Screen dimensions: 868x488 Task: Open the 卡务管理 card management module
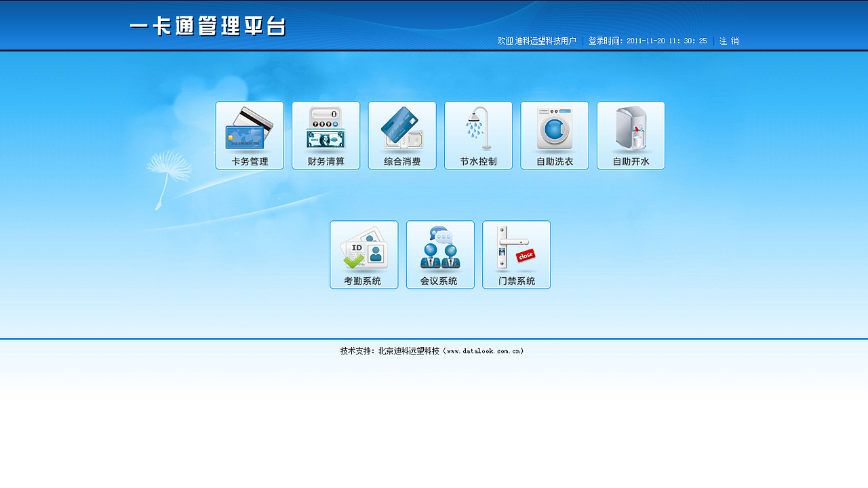click(250, 136)
